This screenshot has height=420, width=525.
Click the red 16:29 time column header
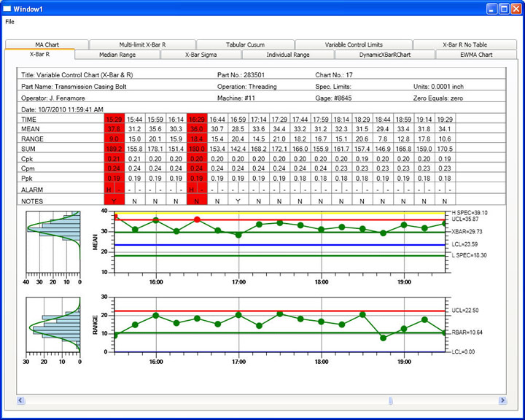click(197, 120)
